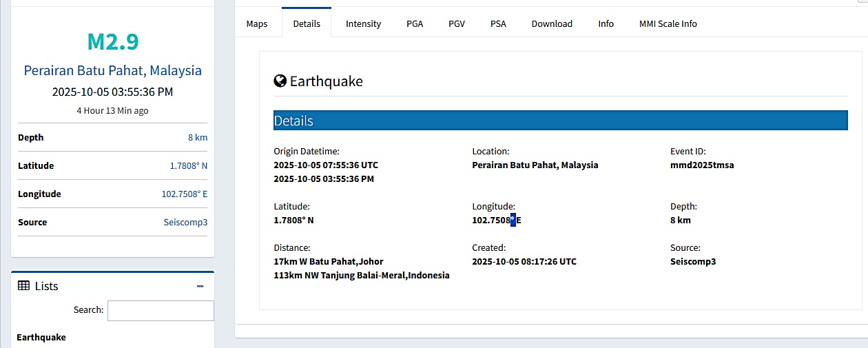The image size is (868, 348).
Task: Click the table grid icon beside Lists
Action: [x=23, y=286]
